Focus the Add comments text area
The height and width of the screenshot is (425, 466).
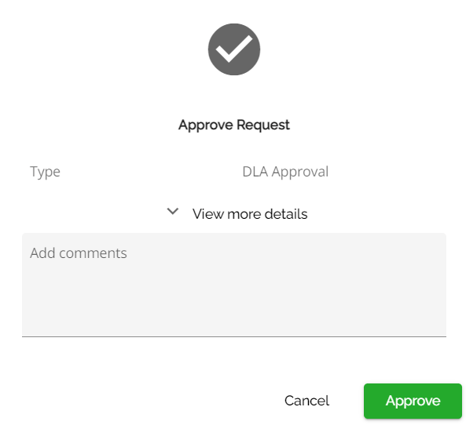click(x=234, y=285)
